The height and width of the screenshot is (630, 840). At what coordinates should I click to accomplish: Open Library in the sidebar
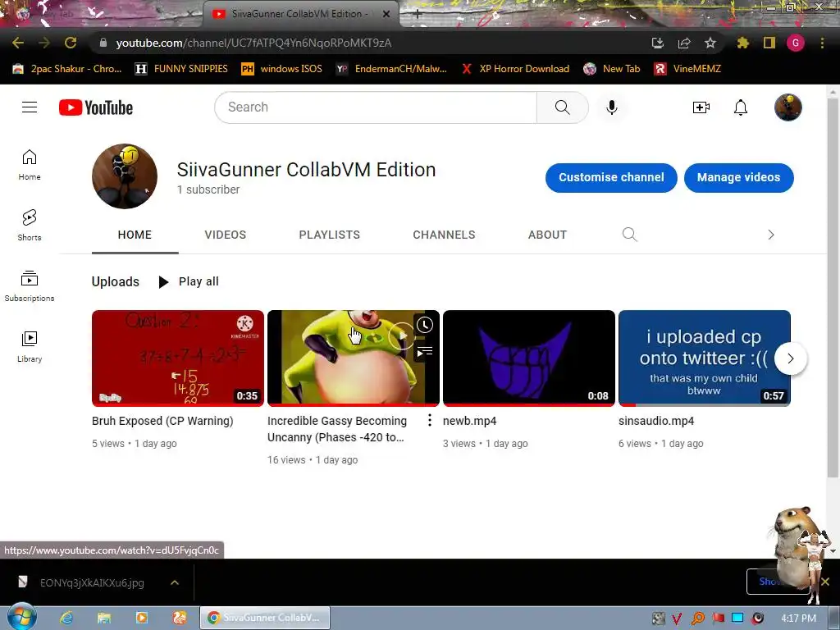[30, 347]
